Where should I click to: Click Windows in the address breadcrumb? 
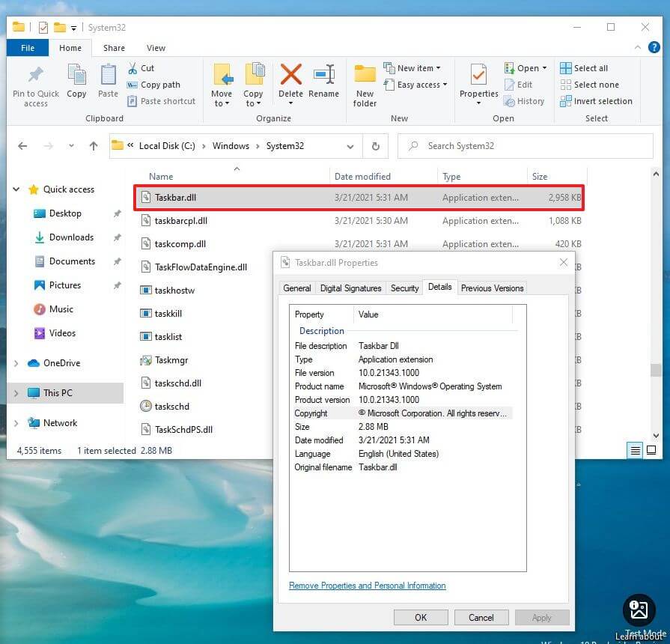[x=231, y=146]
